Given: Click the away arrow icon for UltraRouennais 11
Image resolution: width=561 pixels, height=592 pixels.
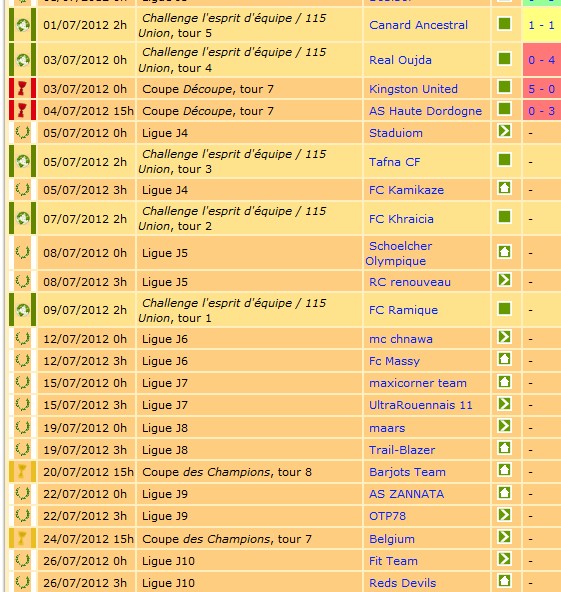Looking at the screenshot, I should point(504,404).
